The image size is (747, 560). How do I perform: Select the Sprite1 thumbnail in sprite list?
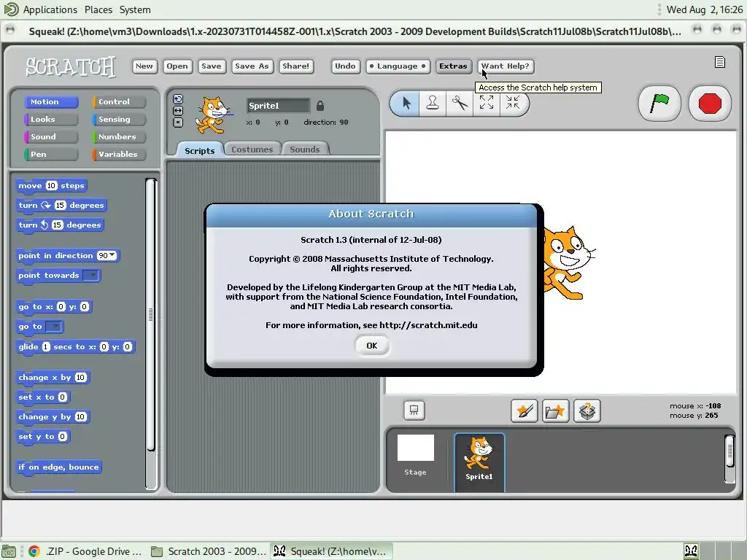click(479, 461)
